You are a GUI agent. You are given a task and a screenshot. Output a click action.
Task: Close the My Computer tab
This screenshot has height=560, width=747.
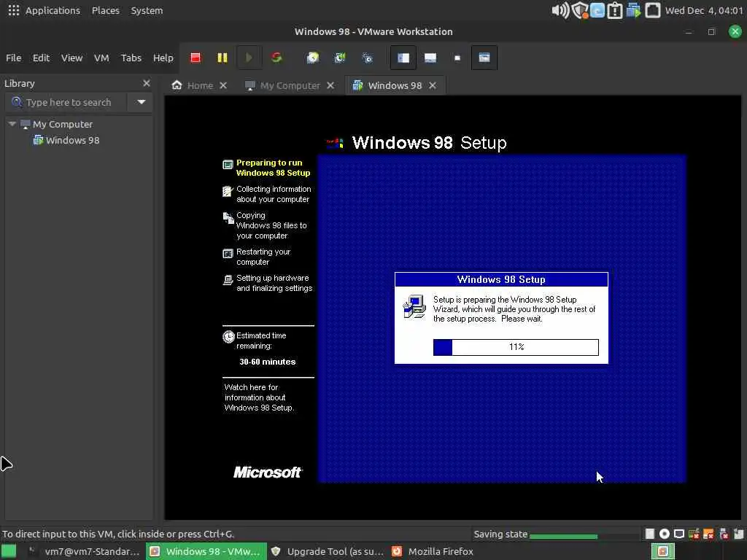tap(330, 85)
